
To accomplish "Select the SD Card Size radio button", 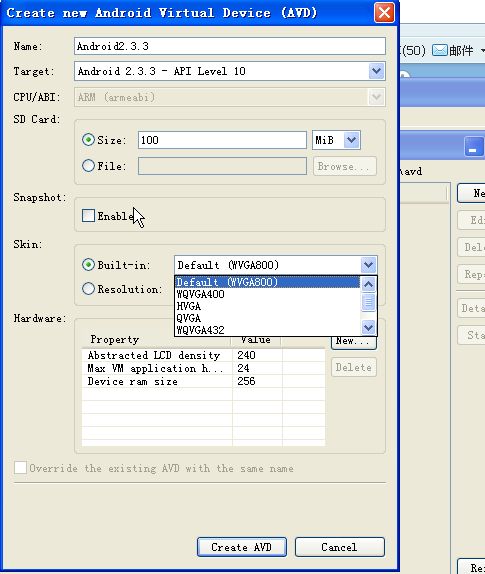I will click(88, 139).
